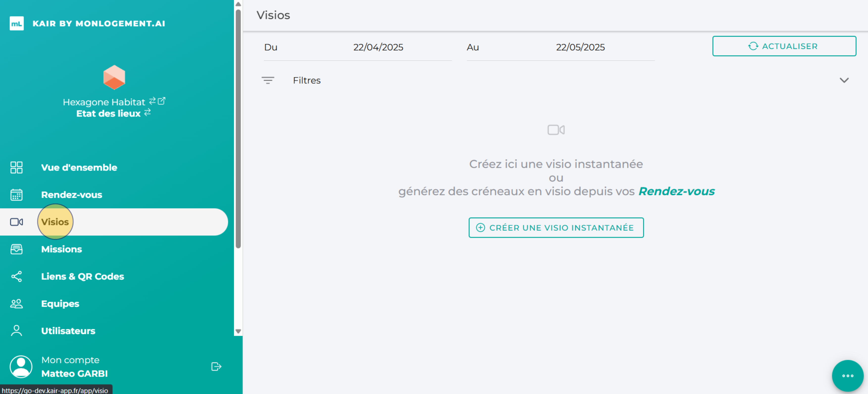This screenshot has height=394, width=868.
Task: Open the three-dot floating button bottom right
Action: (848, 375)
